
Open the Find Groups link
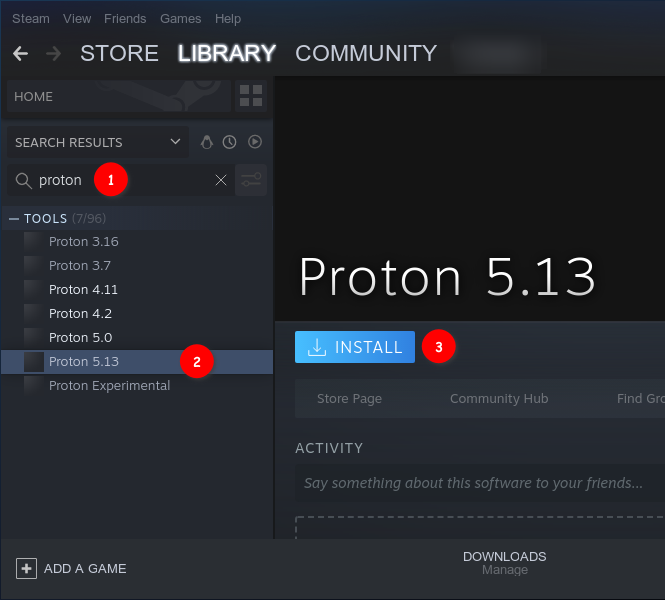pyautogui.click(x=640, y=399)
